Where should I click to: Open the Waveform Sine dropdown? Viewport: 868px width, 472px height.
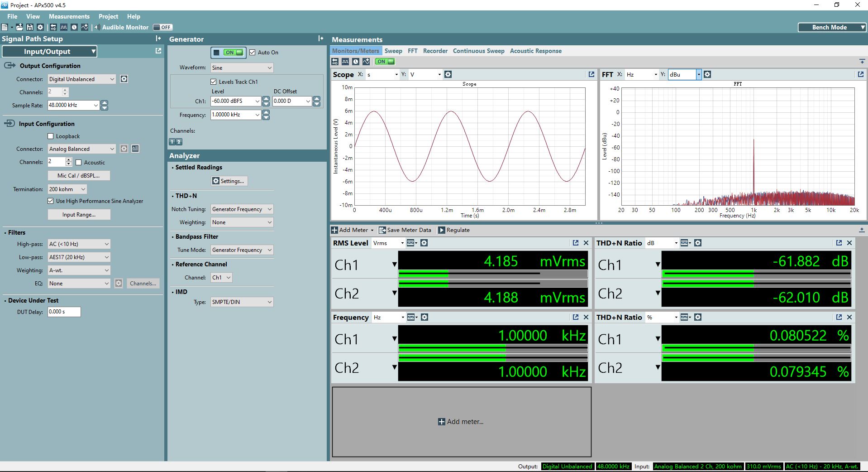pyautogui.click(x=242, y=68)
